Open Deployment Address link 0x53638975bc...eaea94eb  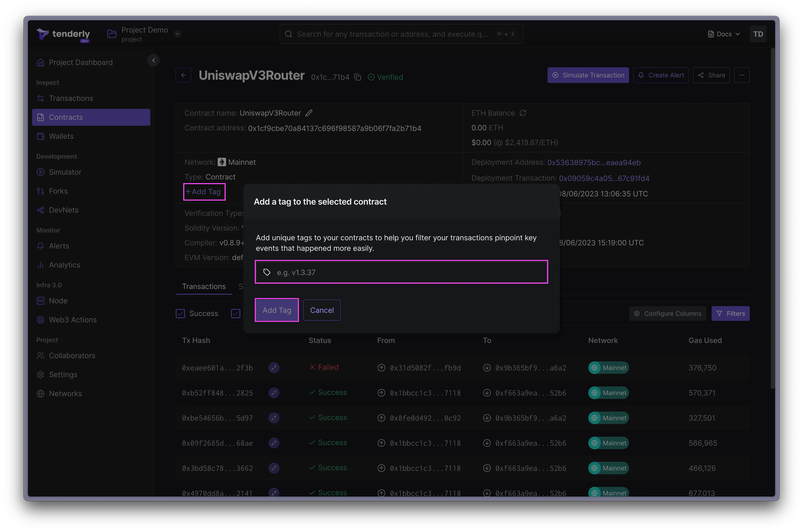pyautogui.click(x=594, y=162)
